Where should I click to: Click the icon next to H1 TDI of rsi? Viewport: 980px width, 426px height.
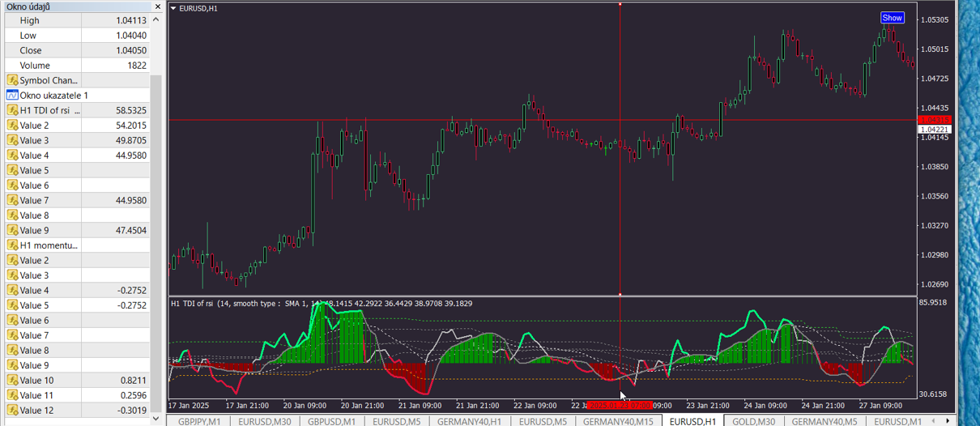[12, 110]
